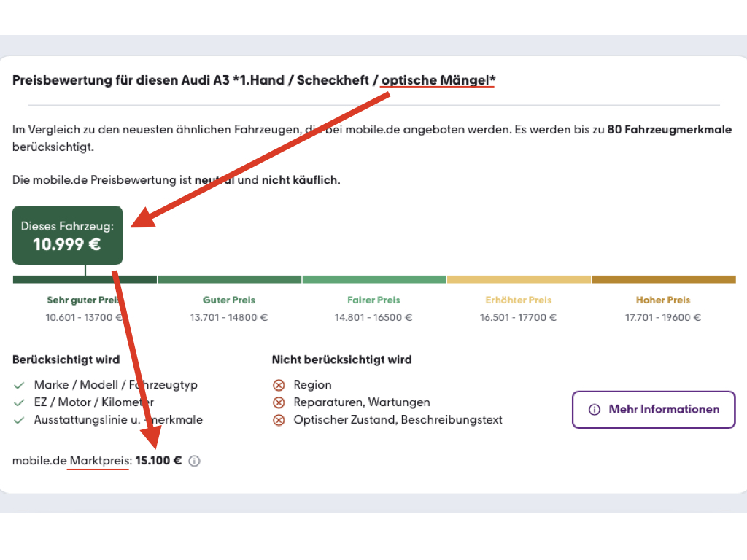The height and width of the screenshot is (560, 747).
Task: Click the Dieses Fahrzeug 10.999 € price badge
Action: (67, 235)
